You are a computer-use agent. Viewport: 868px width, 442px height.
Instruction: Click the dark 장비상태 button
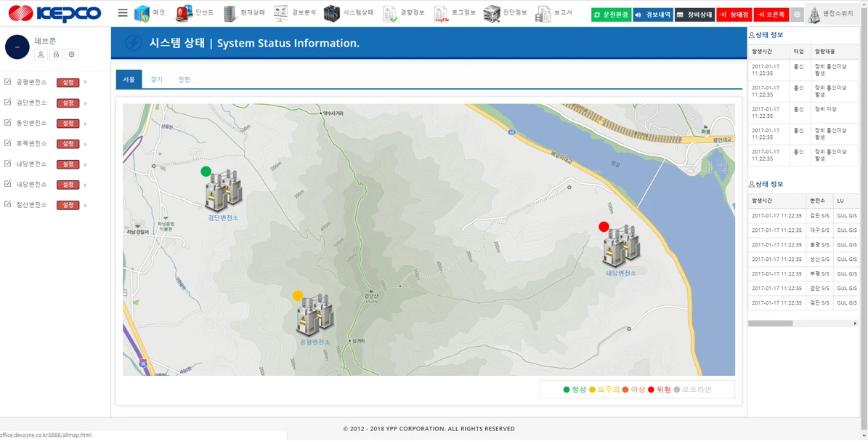click(694, 15)
